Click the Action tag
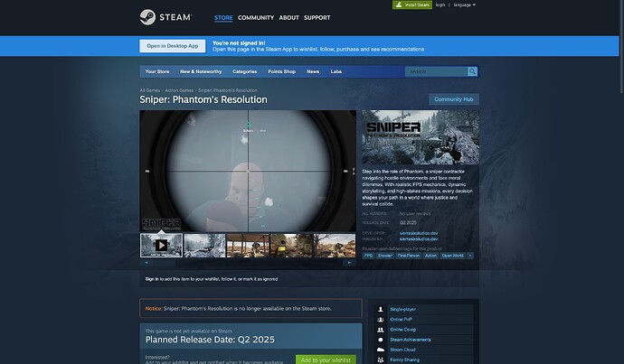This screenshot has width=624, height=364. (430, 256)
